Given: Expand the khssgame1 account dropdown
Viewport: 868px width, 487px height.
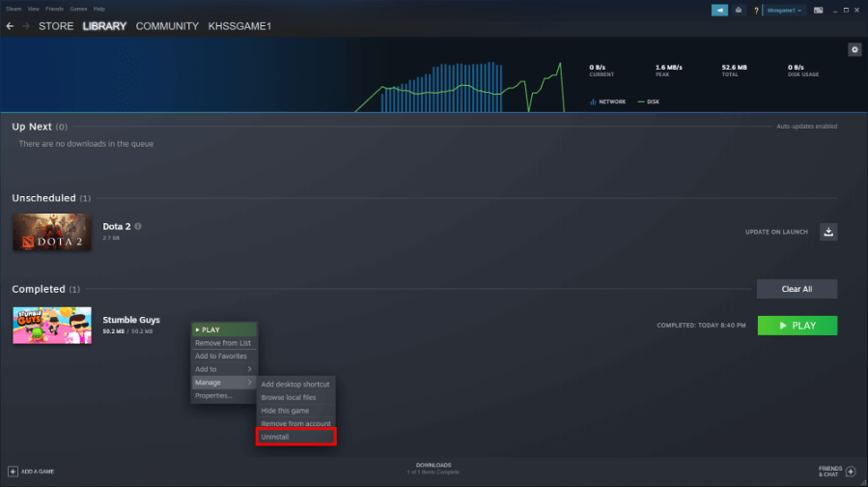Looking at the screenshot, I should coord(784,10).
